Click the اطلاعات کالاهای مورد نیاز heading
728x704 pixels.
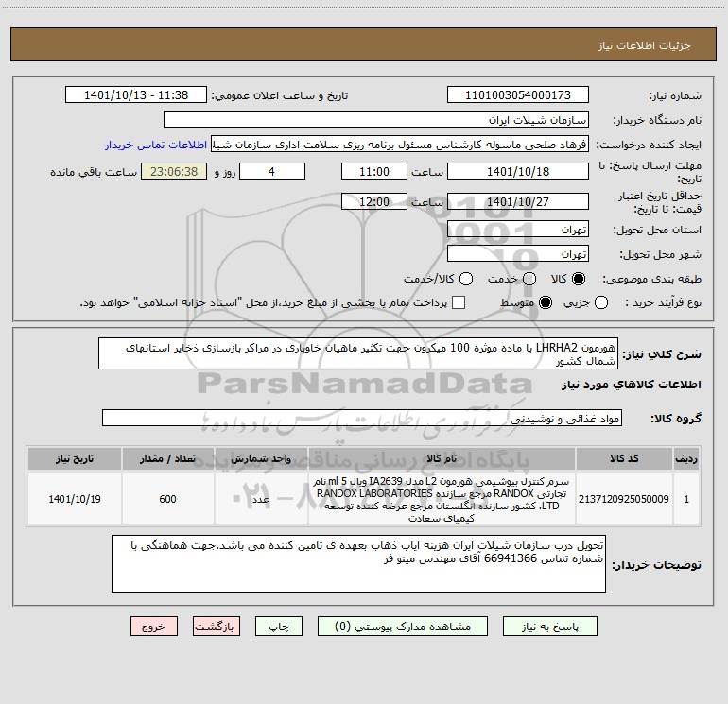(x=632, y=385)
